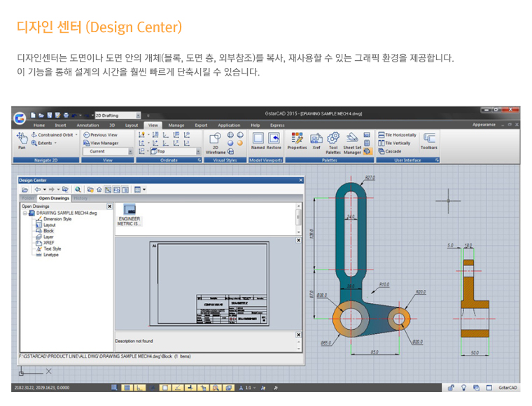Viewport: 532px width, 406px height.
Task: Switch to the Manage ribbon tab
Action: (x=176, y=125)
